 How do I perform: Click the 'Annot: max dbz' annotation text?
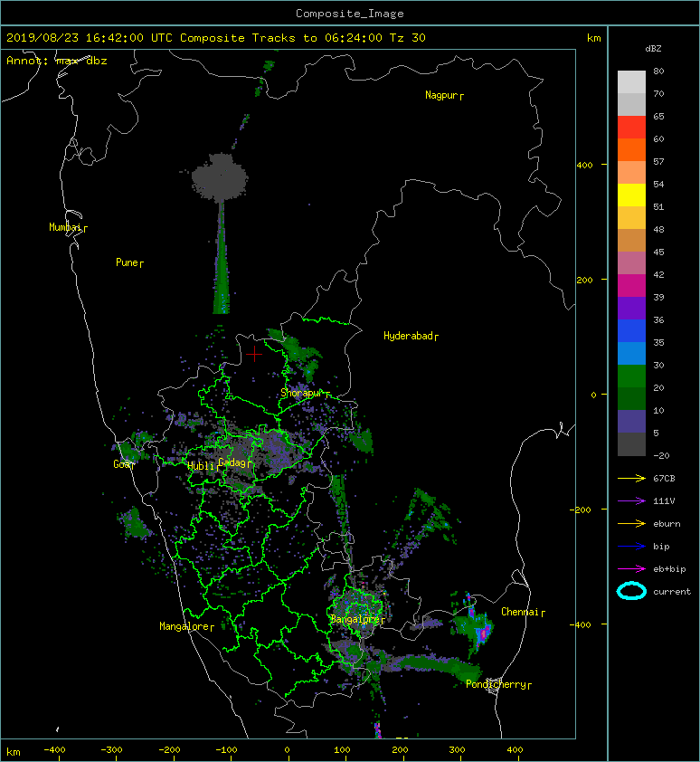56,61
